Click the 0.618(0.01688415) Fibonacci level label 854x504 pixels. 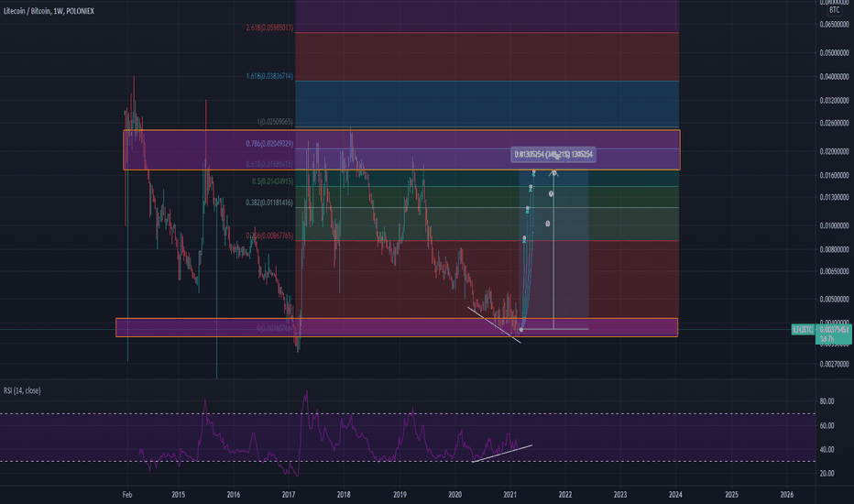269,164
